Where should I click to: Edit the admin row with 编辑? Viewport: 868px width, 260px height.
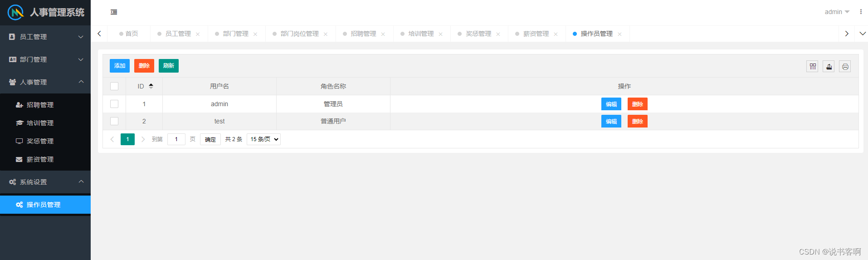pos(611,104)
